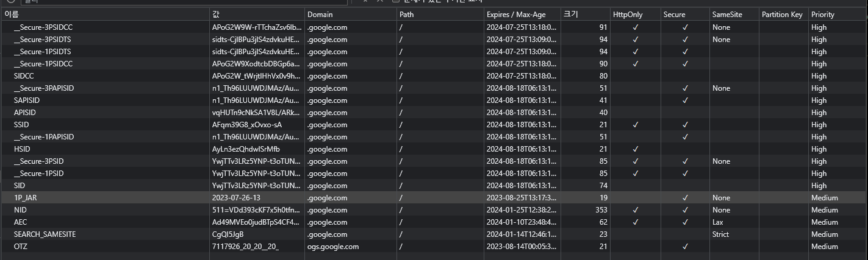Click the size value 62
The width and height of the screenshot is (868, 260).
[603, 222]
